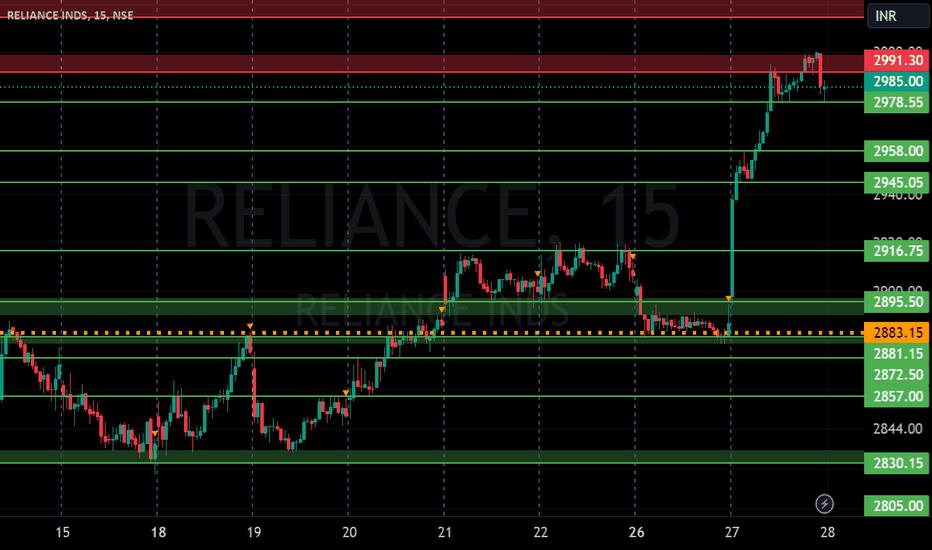Click date 21 on the time axis

(x=445, y=532)
